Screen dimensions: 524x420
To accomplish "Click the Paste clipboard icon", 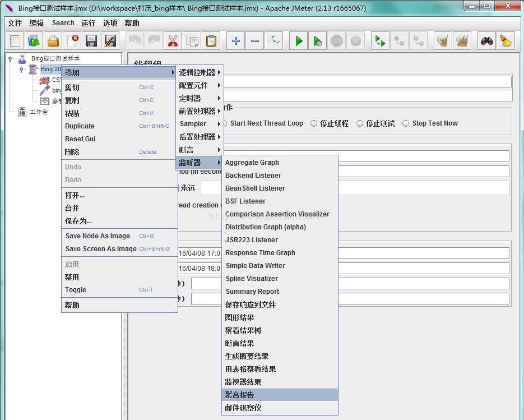I will click(211, 41).
